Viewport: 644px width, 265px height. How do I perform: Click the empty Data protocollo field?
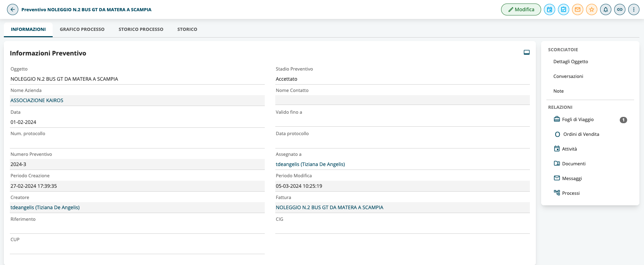click(402, 143)
